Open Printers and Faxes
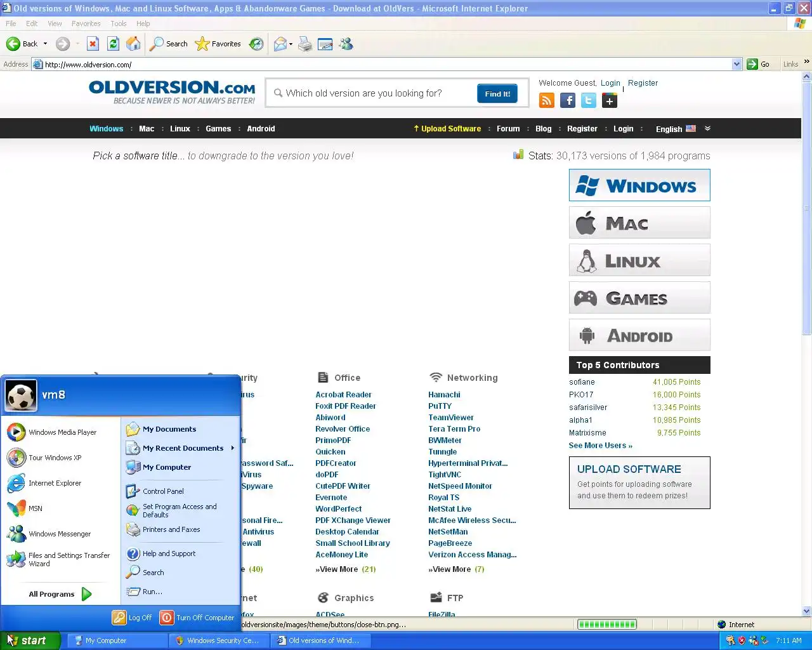Screen dimensions: 812x650 [180, 529]
